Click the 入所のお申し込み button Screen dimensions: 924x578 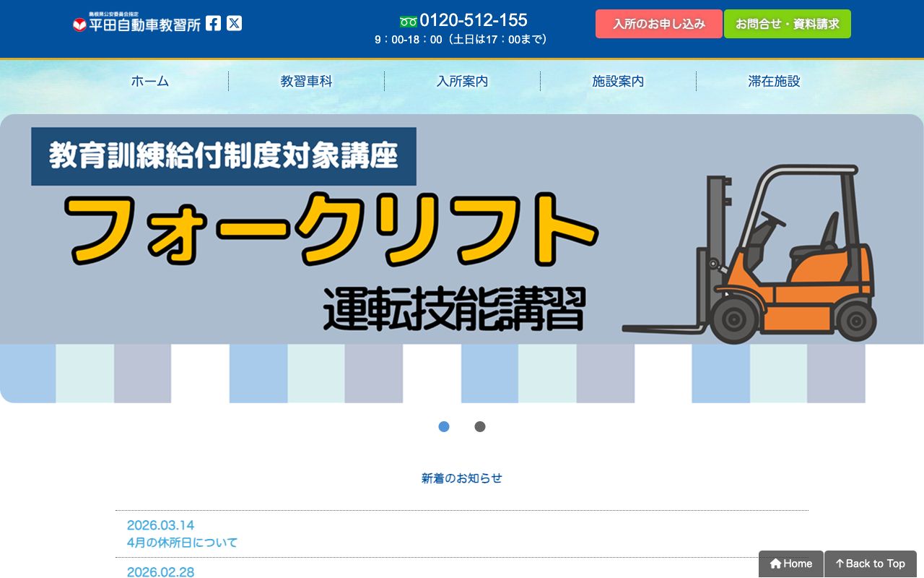click(x=658, y=24)
